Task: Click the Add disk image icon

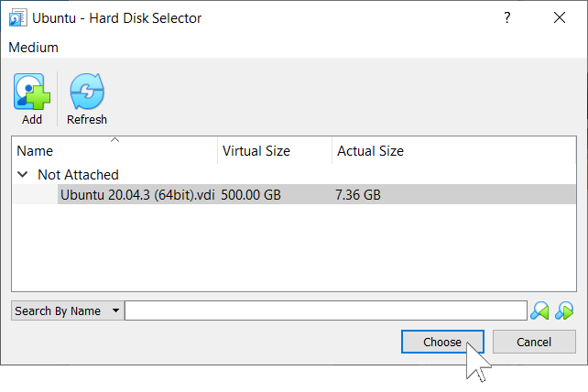Action: [x=32, y=92]
